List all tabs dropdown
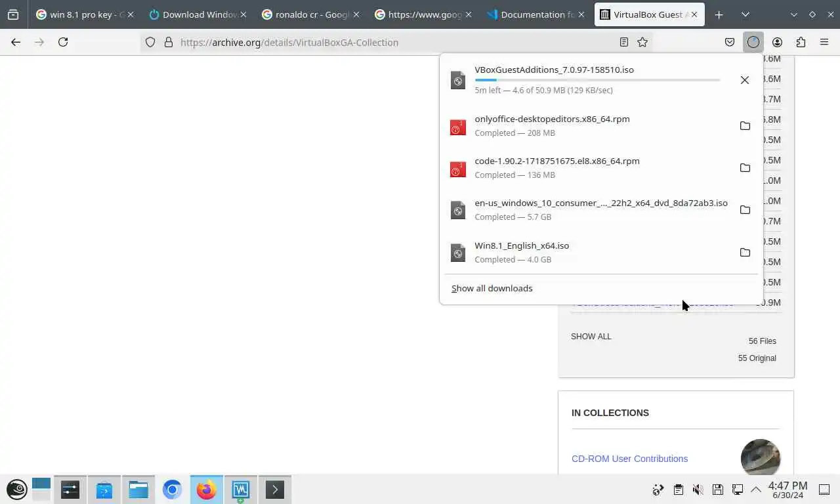This screenshot has height=504, width=840. point(745,14)
